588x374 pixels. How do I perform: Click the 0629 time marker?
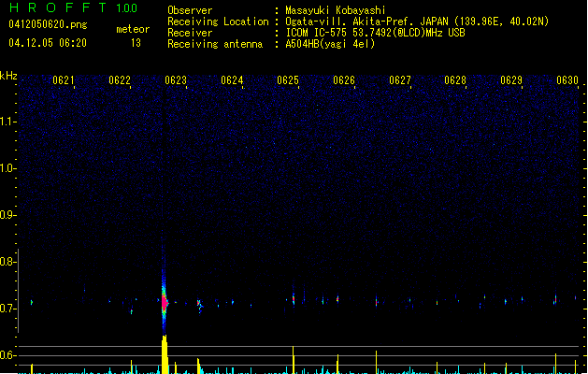click(x=511, y=80)
